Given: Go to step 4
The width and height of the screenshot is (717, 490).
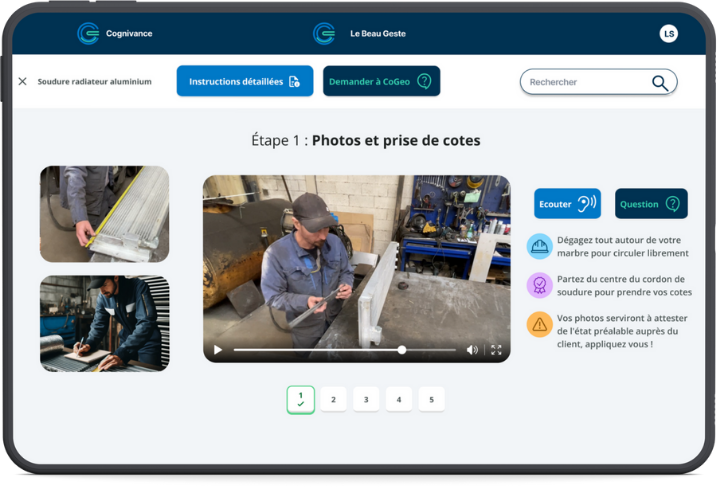Looking at the screenshot, I should [x=399, y=399].
